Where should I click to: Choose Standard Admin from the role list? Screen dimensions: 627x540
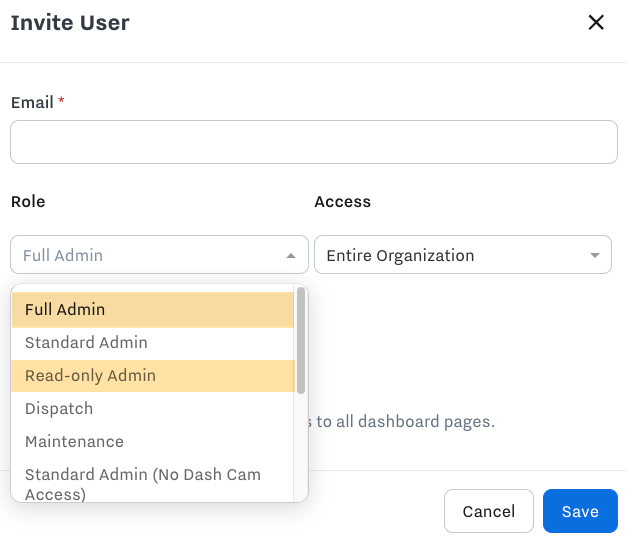(152, 343)
